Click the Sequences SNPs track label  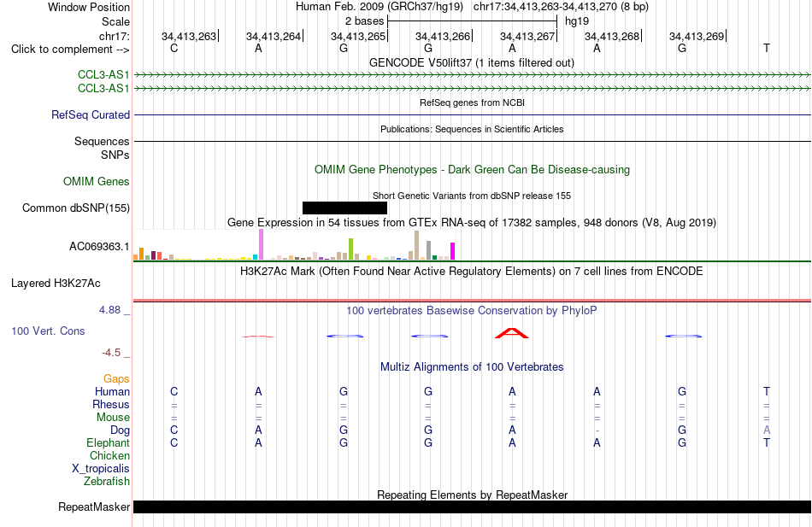point(102,148)
